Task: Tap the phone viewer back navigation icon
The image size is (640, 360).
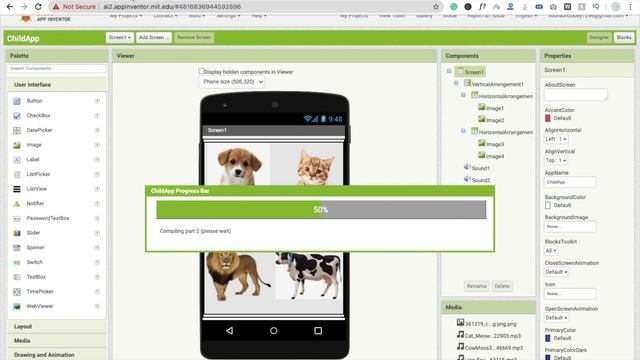Action: click(229, 331)
